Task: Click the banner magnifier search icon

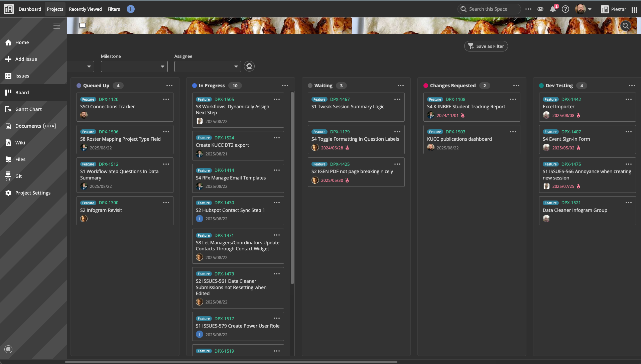Action: point(626,26)
